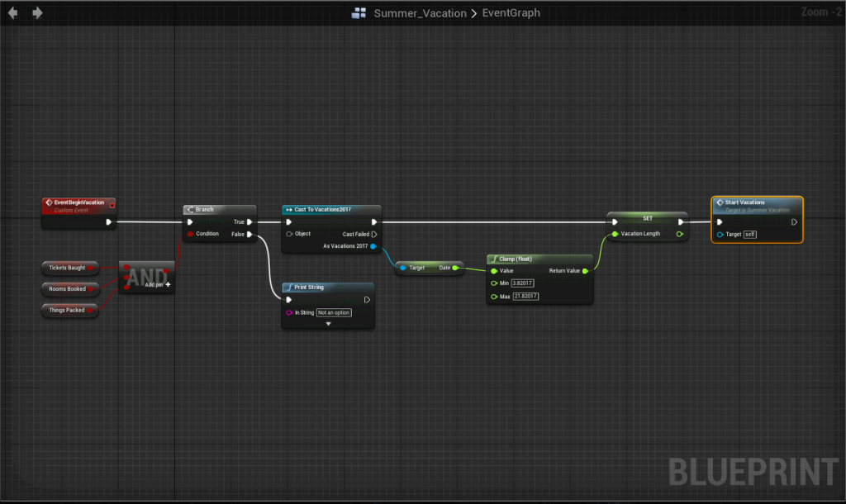Click the As Vacations 2017 output pin
846x504 pixels.
374,246
